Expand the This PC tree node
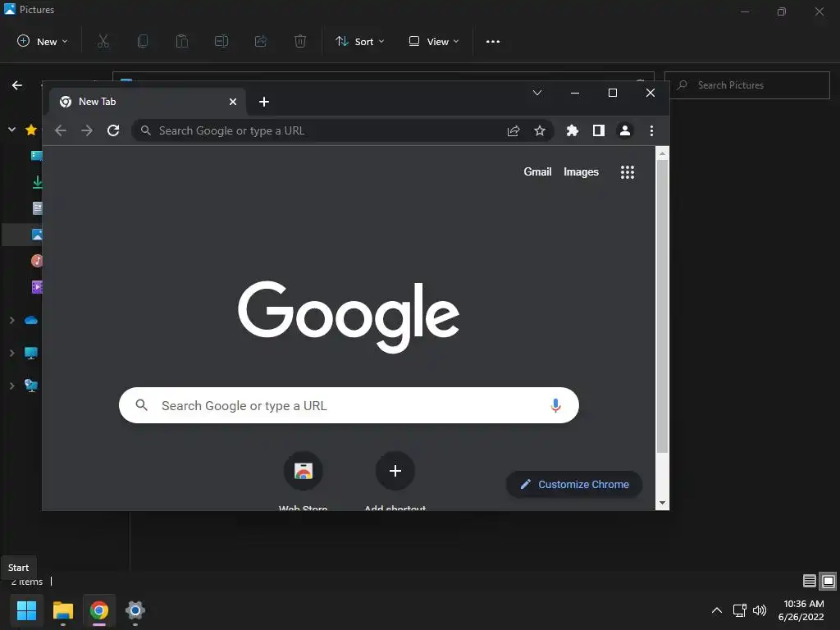This screenshot has height=630, width=840. coord(11,353)
